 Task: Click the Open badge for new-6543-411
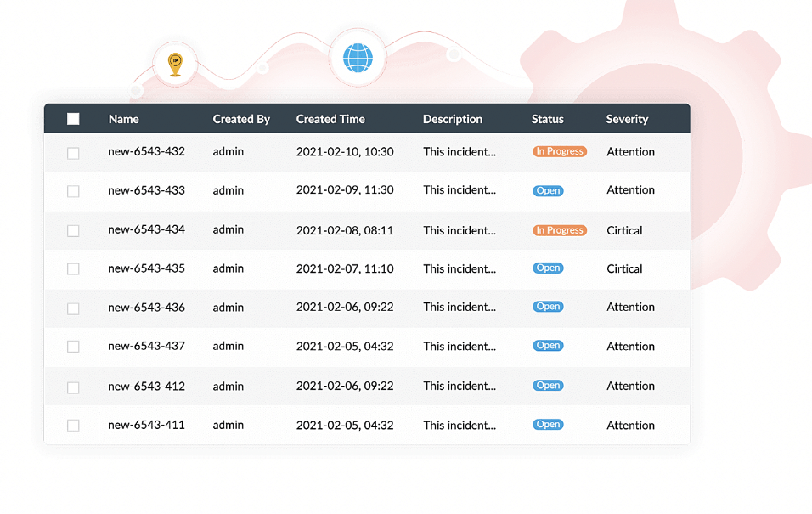point(548,424)
